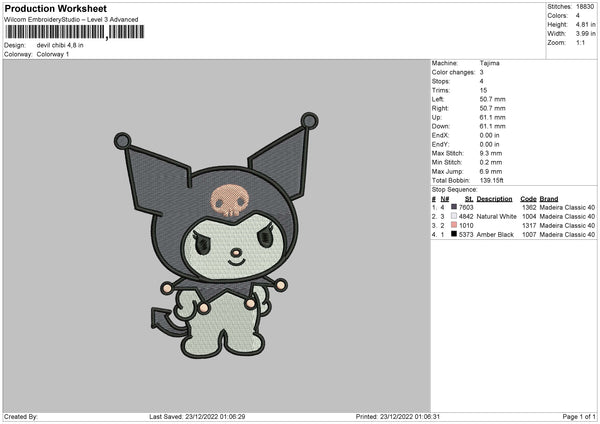This screenshot has height=424, width=600.
Task: Click the Total Bobbin value 139.15ft
Action: (x=492, y=180)
